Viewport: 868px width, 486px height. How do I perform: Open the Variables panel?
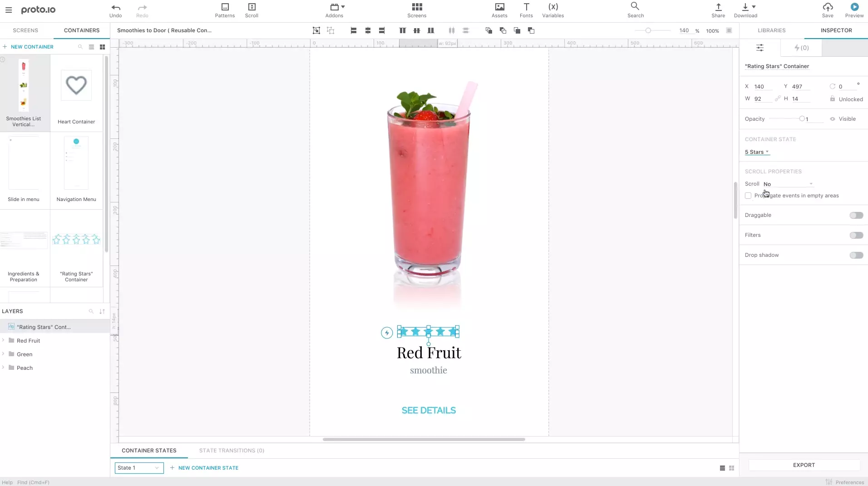click(x=553, y=10)
